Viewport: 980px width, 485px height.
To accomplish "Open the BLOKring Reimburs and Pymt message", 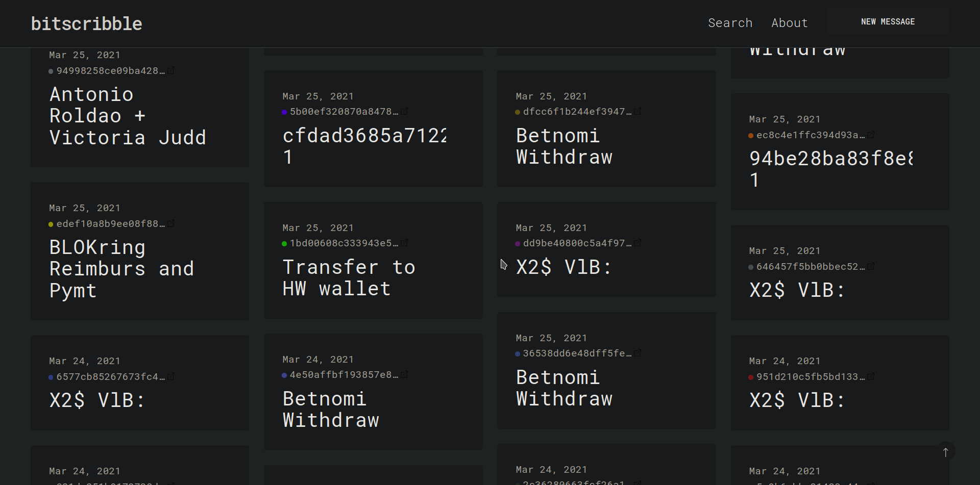I will click(121, 269).
